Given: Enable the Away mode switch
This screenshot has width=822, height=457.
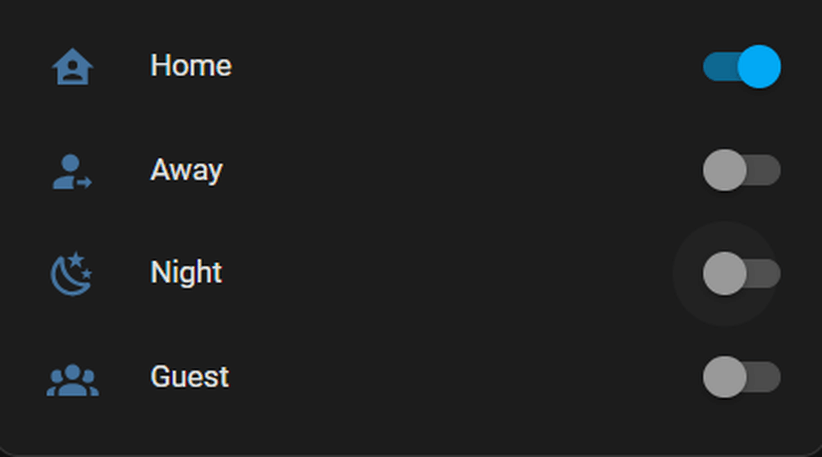Looking at the screenshot, I should tap(741, 170).
